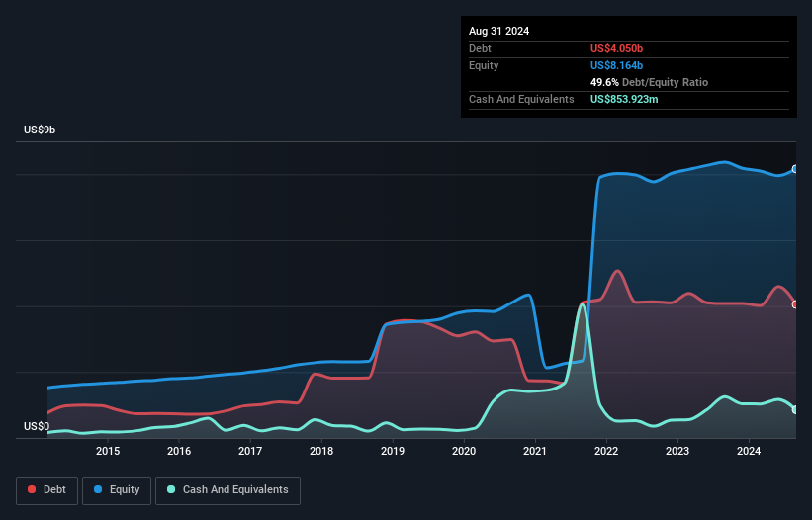
Task: Click the 2023 x-axis label
Action: point(677,451)
